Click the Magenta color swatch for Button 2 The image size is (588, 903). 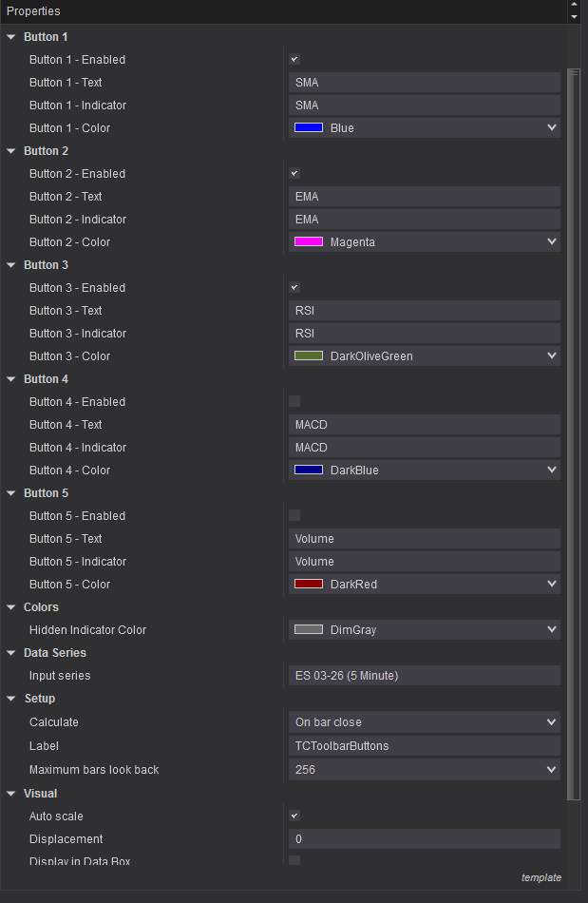point(309,242)
